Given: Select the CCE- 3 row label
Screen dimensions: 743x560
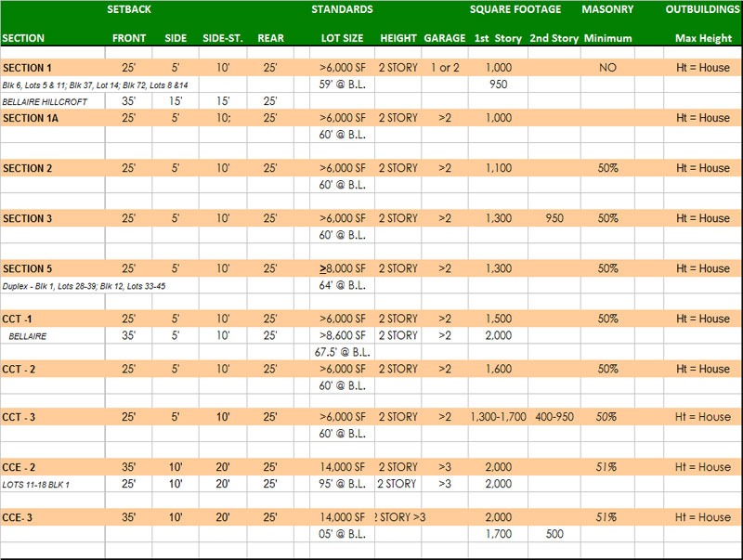Looking at the screenshot, I should click(x=17, y=518).
